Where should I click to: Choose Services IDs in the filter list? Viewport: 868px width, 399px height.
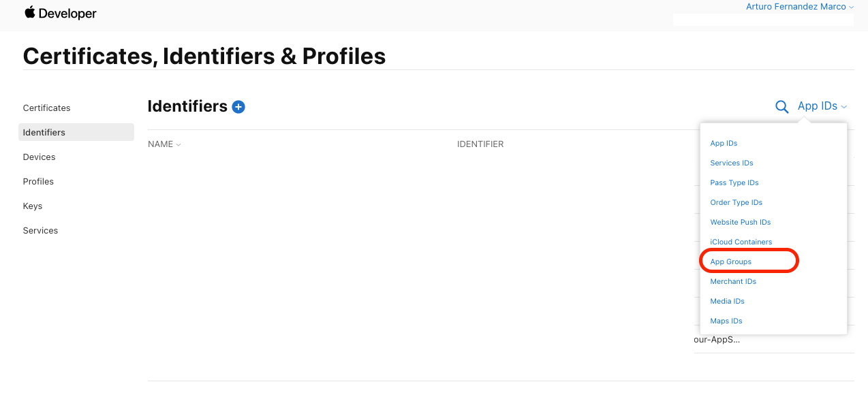coord(731,163)
